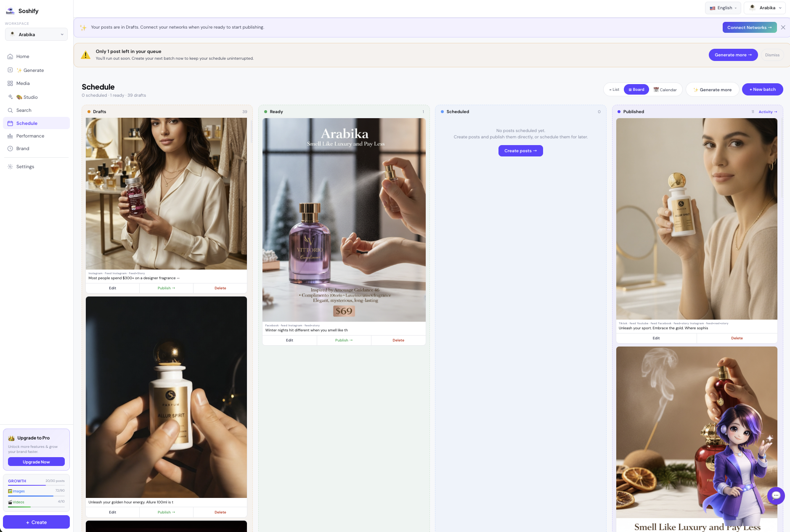This screenshot has width=790, height=532.
Task: Open the Brand page in sidebar
Action: [36, 148]
